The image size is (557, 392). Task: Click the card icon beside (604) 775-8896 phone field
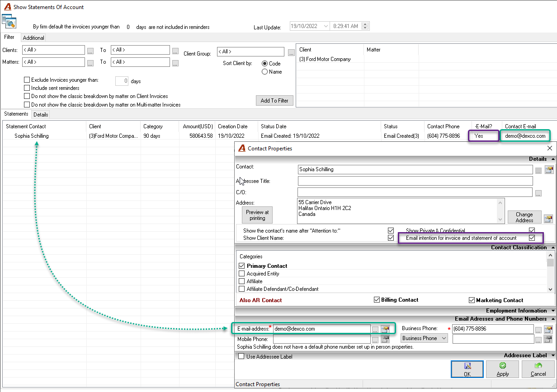click(x=548, y=329)
